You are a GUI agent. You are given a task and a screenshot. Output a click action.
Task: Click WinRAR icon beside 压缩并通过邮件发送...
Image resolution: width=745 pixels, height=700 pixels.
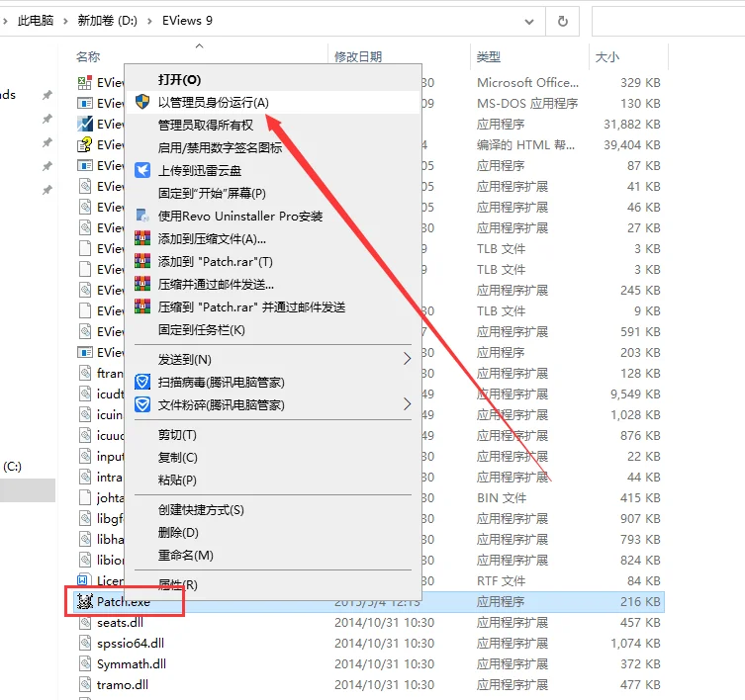(x=142, y=285)
